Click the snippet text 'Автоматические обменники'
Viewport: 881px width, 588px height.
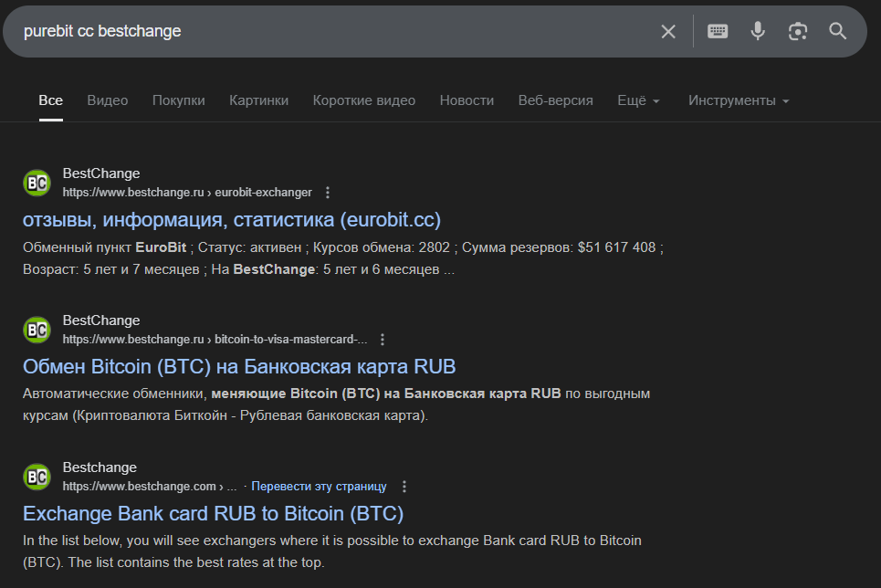tap(115, 394)
